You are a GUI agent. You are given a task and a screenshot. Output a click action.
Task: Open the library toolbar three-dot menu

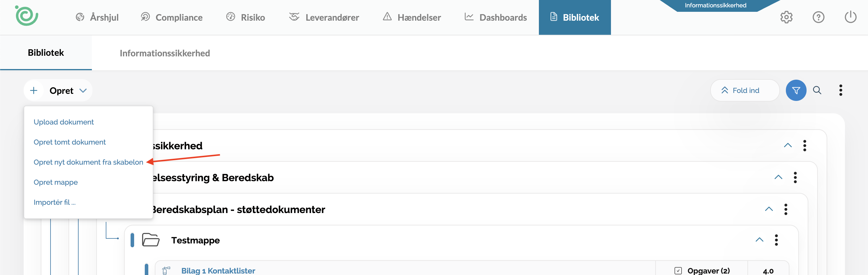(x=841, y=90)
